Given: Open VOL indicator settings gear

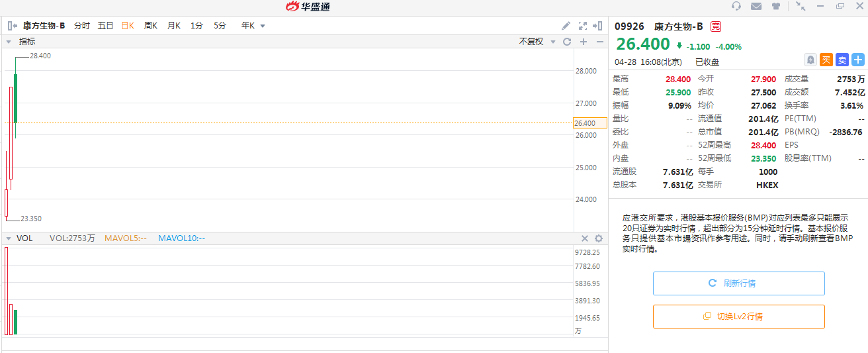Looking at the screenshot, I should coord(599,238).
